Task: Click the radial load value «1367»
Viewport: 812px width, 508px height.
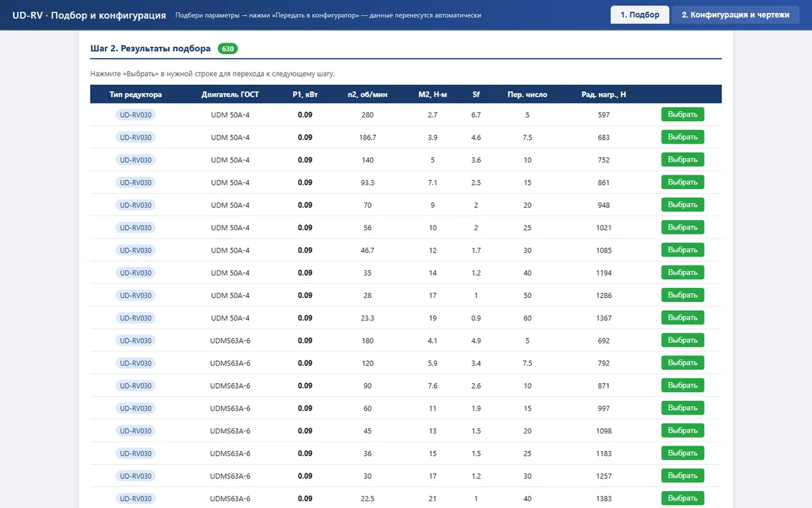Action: pyautogui.click(x=604, y=318)
